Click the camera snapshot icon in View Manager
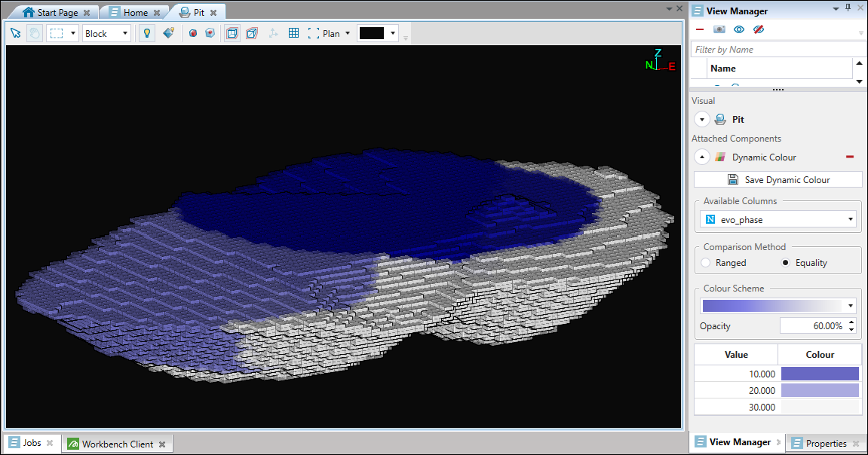Viewport: 868px width, 455px height. (719, 29)
